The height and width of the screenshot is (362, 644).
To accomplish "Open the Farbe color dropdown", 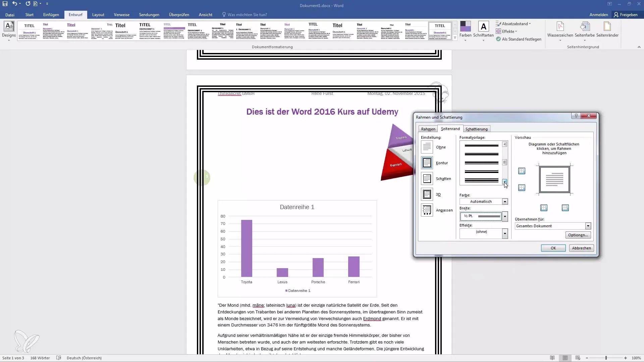I will pos(504,201).
